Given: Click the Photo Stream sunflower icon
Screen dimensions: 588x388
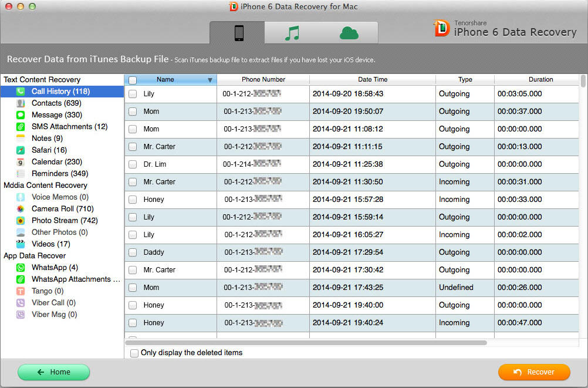Looking at the screenshot, I should (x=21, y=221).
